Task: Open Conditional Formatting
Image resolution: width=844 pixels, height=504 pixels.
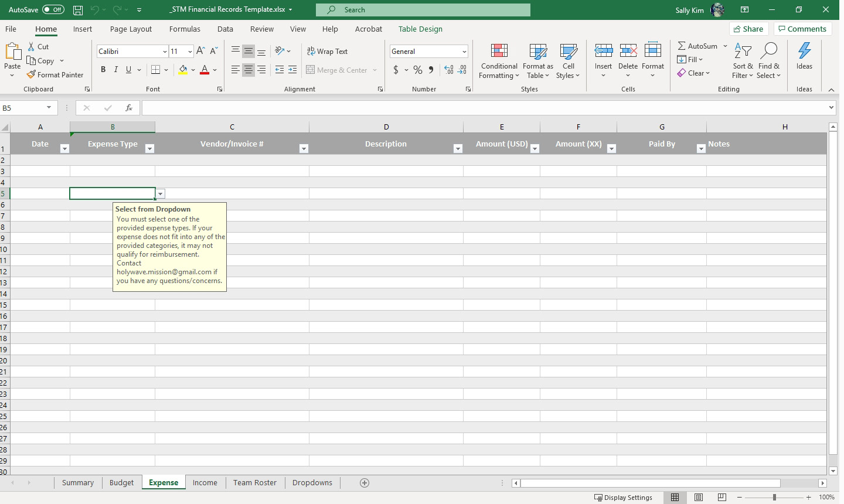Action: click(x=499, y=61)
